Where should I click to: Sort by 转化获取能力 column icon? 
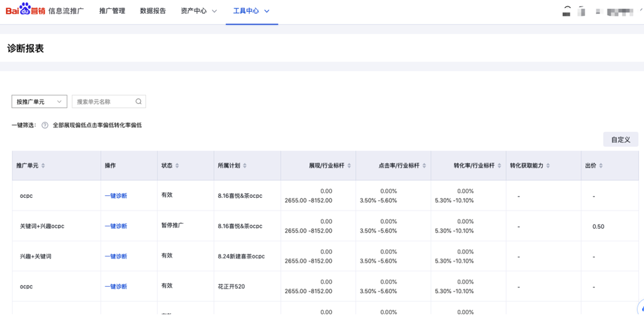548,166
